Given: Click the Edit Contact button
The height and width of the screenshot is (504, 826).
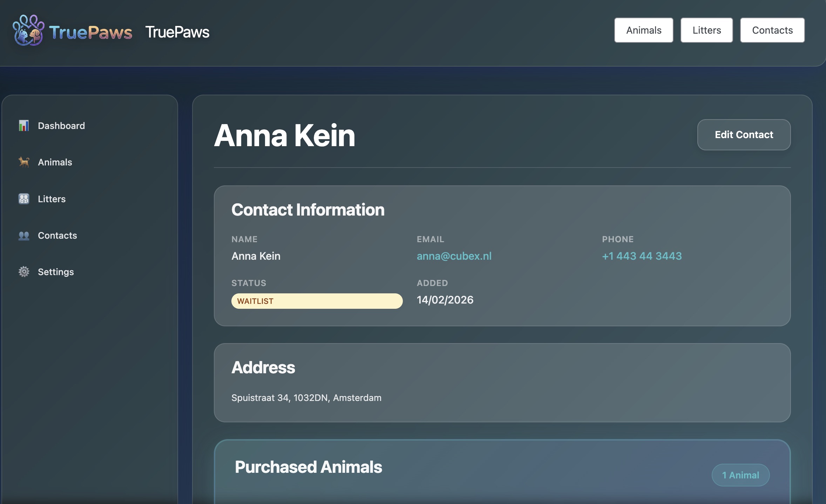Looking at the screenshot, I should 744,135.
